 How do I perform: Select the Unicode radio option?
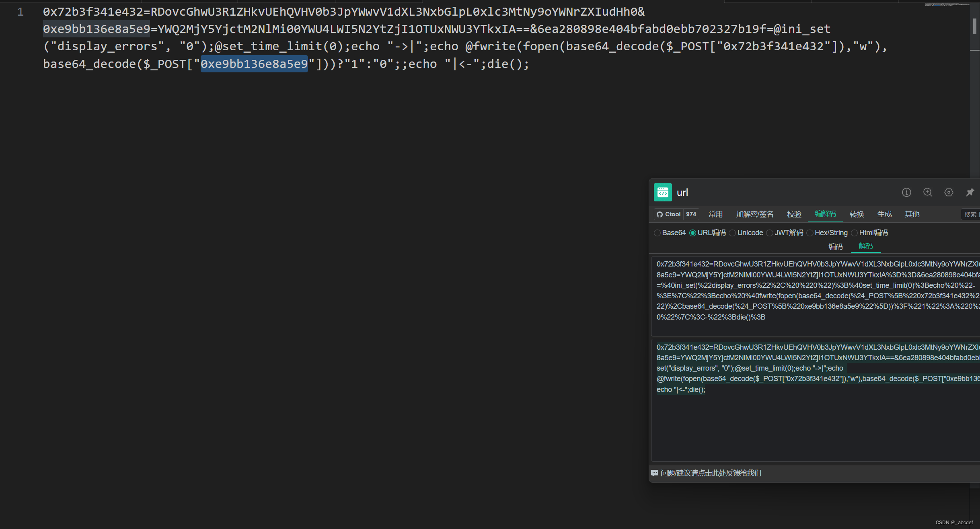pos(733,233)
